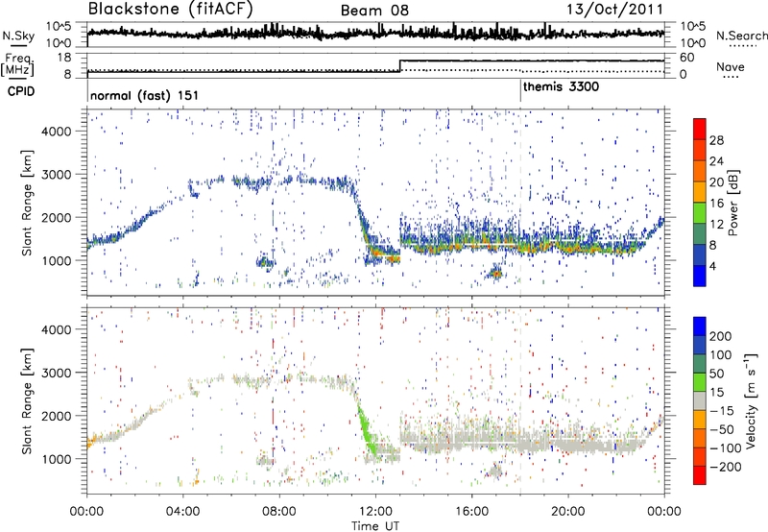Viewport: 768px width, 532px height.
Task: Click the blue top segment of Velocity colorbar
Action: [700, 326]
